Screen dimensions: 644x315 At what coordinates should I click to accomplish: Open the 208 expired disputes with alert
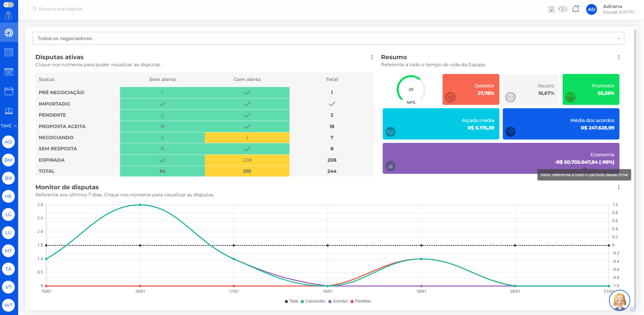[x=247, y=160]
